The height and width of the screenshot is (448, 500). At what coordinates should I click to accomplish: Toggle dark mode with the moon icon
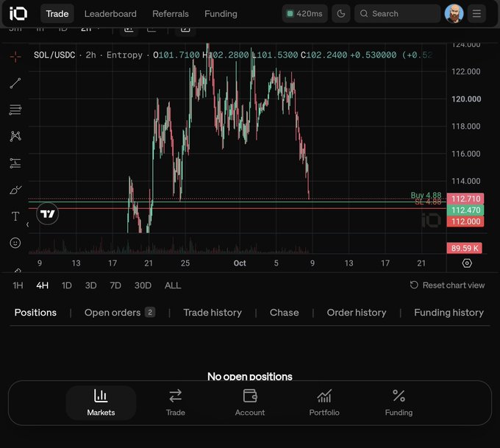tap(341, 14)
